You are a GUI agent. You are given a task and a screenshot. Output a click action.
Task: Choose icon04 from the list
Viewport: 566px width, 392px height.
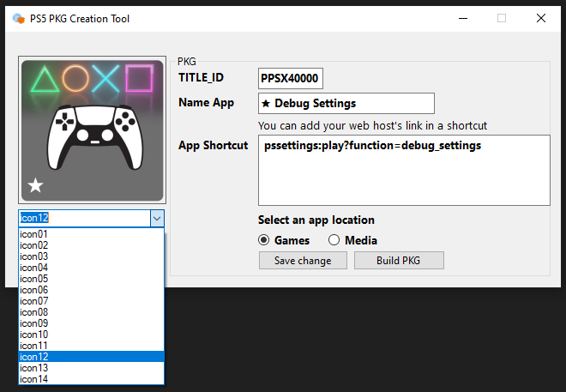91,268
